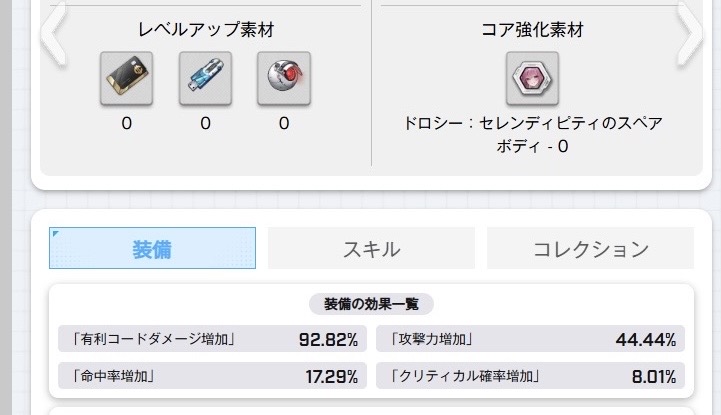Click the 有利コードダメージ増加 stat label

tap(152, 339)
